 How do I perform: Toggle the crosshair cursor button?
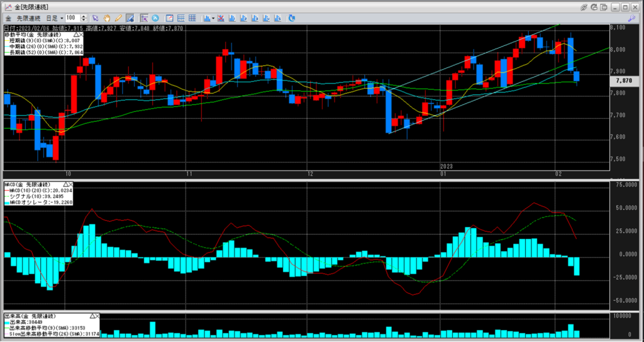(x=144, y=18)
